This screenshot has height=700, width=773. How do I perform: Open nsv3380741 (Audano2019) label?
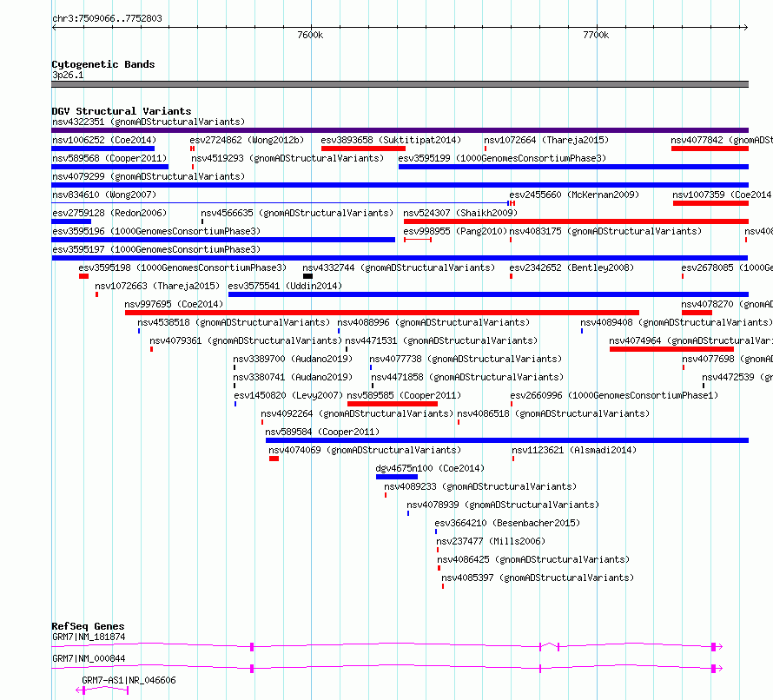pyautogui.click(x=293, y=377)
